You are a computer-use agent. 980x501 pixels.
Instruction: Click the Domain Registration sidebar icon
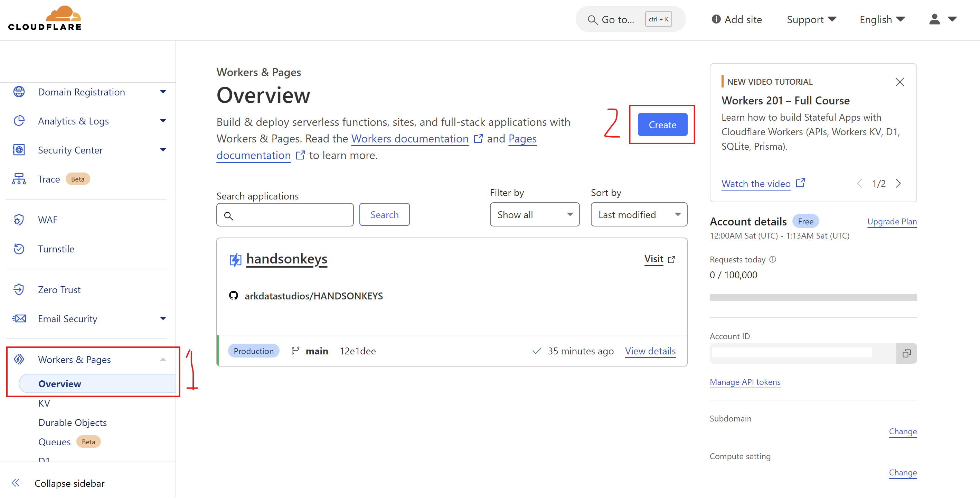(x=19, y=91)
